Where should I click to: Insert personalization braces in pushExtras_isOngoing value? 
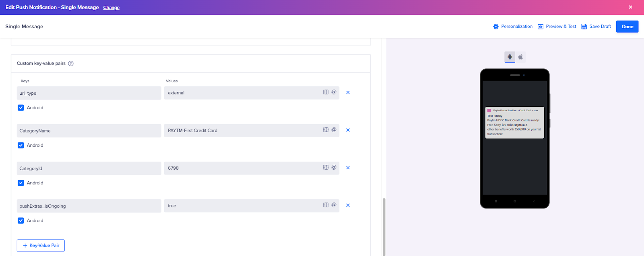point(326,205)
